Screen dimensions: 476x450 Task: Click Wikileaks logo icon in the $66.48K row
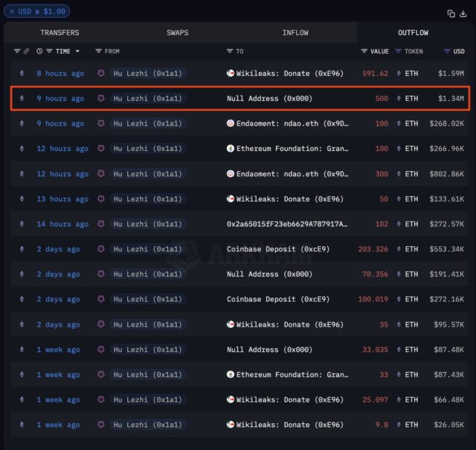(231, 399)
